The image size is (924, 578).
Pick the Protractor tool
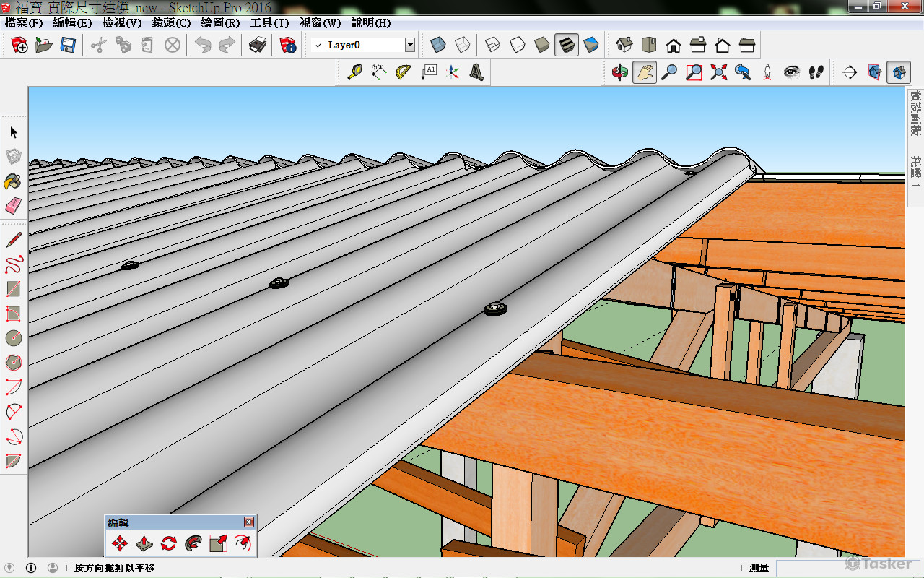coord(404,72)
